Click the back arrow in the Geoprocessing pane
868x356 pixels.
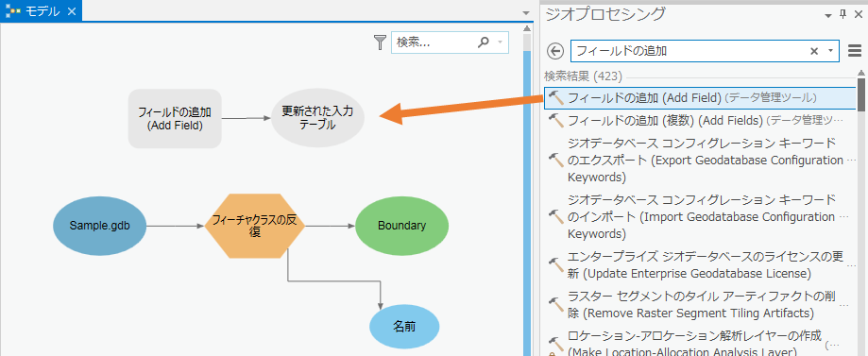[x=554, y=51]
